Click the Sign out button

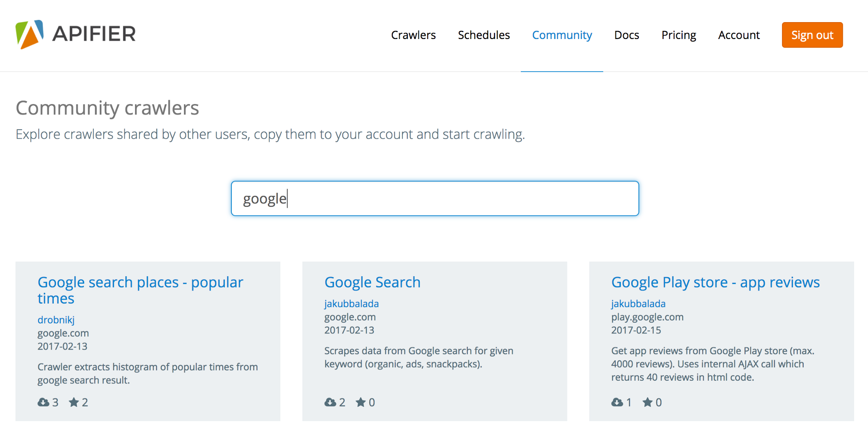tap(812, 35)
